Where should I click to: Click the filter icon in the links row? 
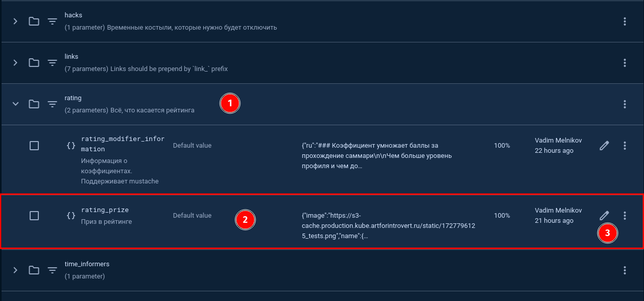pos(52,62)
